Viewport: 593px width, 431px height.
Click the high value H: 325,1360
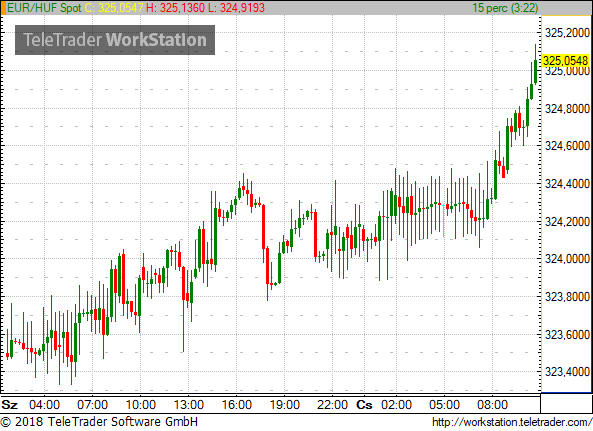tap(175, 8)
